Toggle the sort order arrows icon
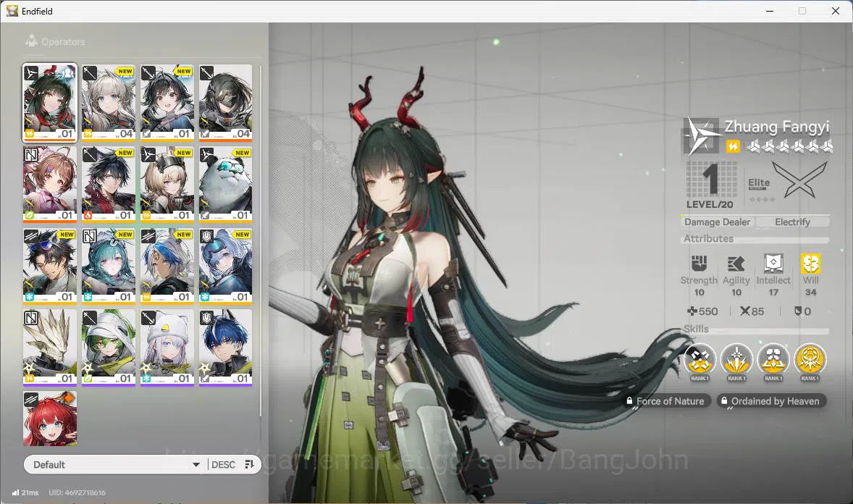The height and width of the screenshot is (504, 853). (x=250, y=464)
